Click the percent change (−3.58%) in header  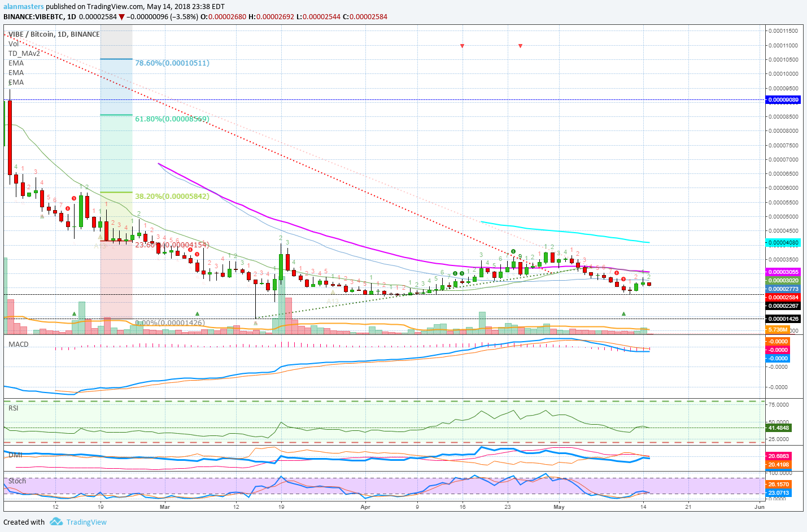coord(185,17)
